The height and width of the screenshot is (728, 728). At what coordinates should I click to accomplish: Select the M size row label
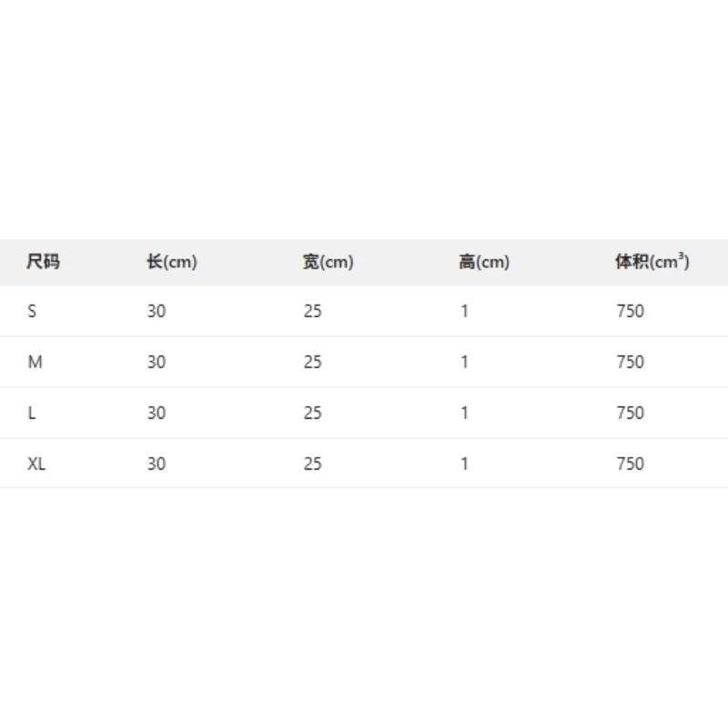[35, 362]
